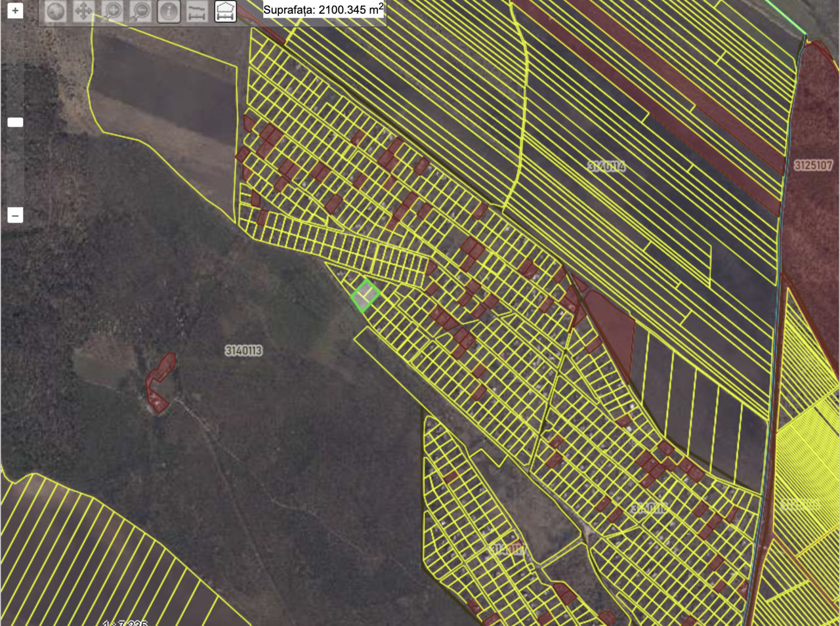Click the cadastral label 3140114
This screenshot has width=840, height=626.
pos(606,167)
